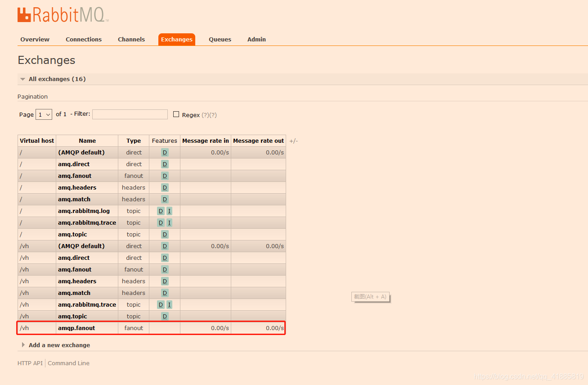
Task: Open amq.fanout exchange on / vhost
Action: [x=75, y=176]
